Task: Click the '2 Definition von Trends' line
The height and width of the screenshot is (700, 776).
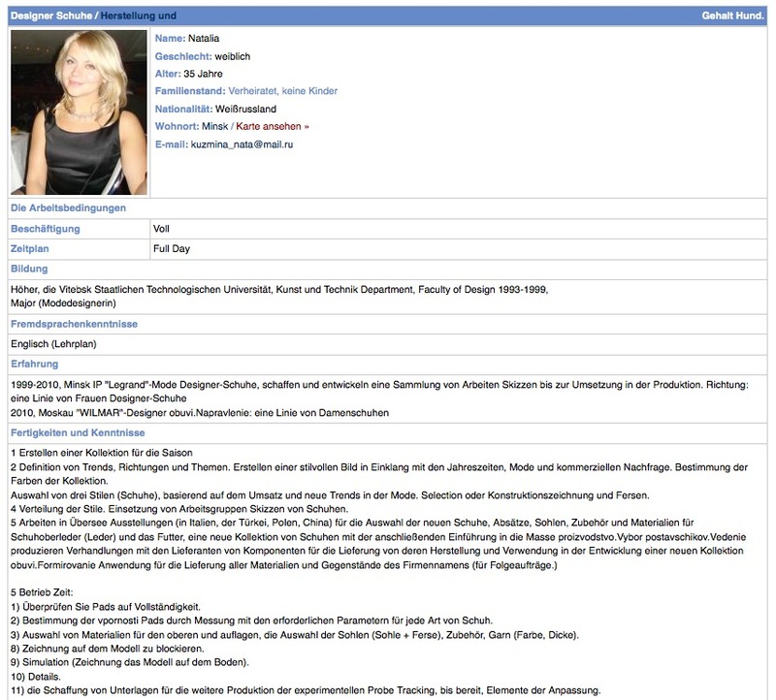Action: (379, 467)
